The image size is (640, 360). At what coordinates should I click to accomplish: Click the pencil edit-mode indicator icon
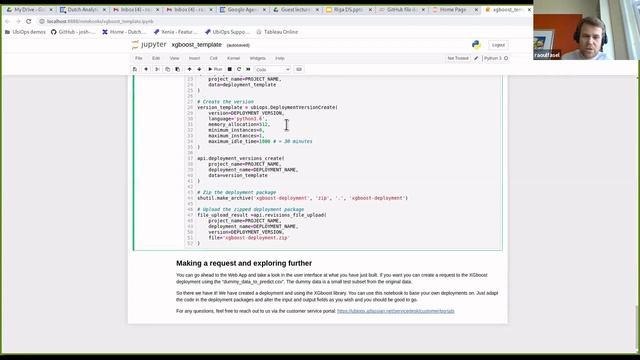[476, 58]
